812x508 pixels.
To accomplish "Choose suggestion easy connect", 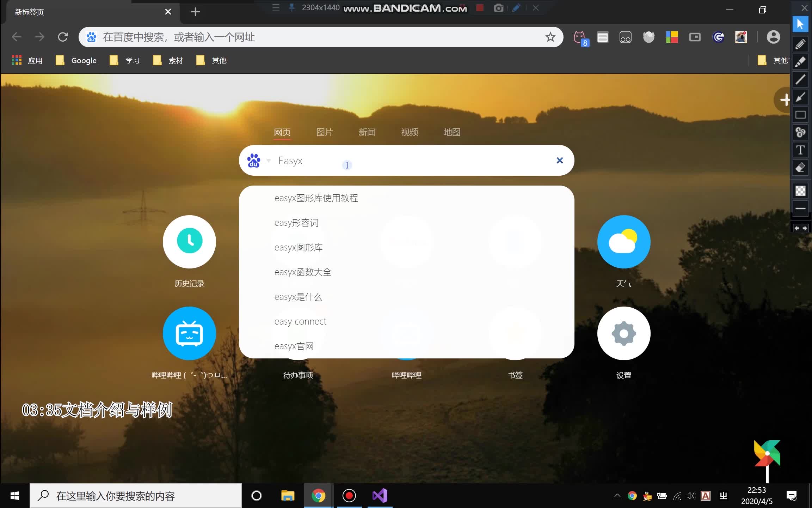I will tap(406, 322).
